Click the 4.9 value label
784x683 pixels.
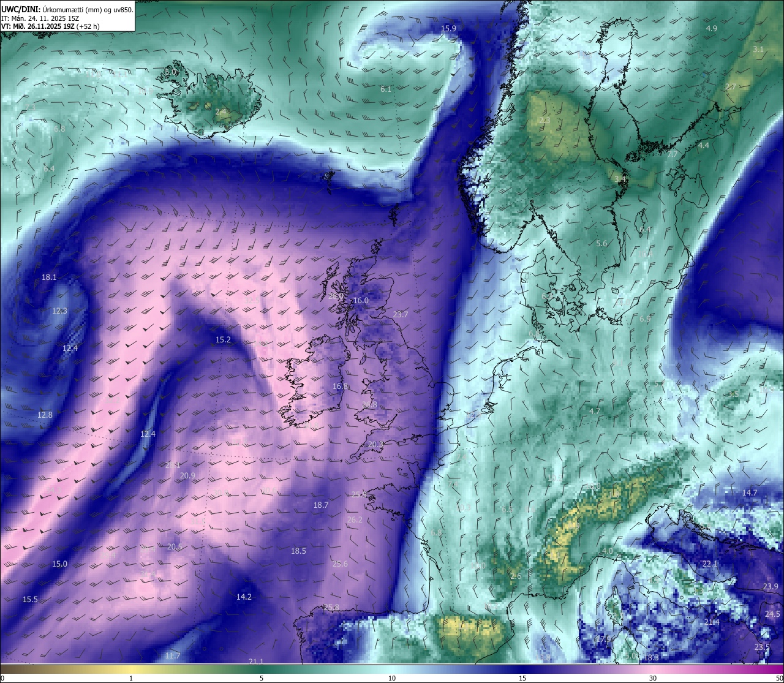point(712,29)
